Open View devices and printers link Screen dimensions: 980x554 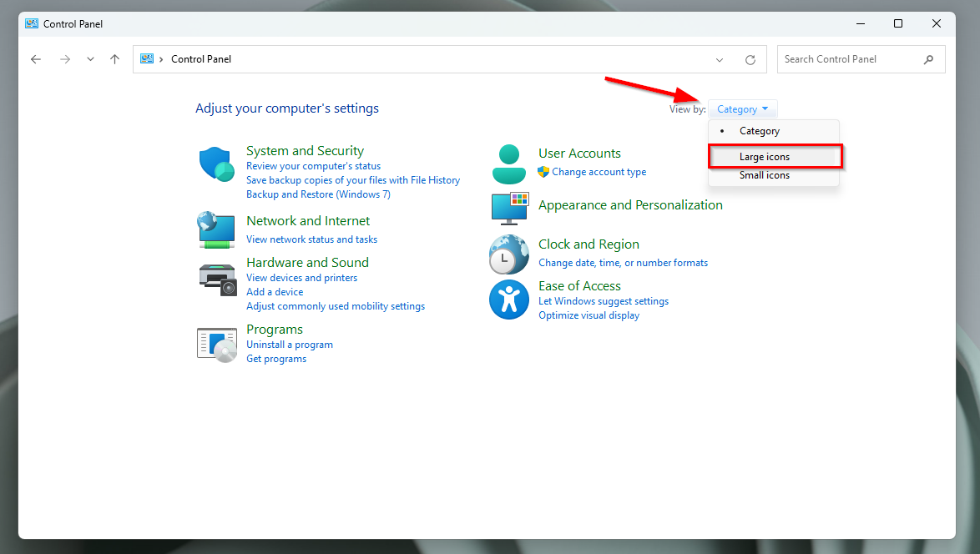coord(301,278)
